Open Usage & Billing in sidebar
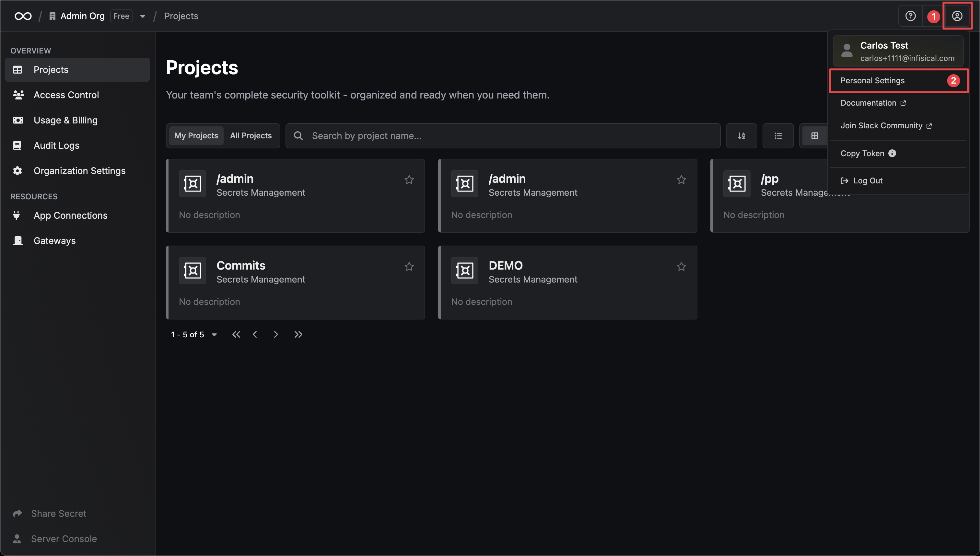 coord(77,120)
